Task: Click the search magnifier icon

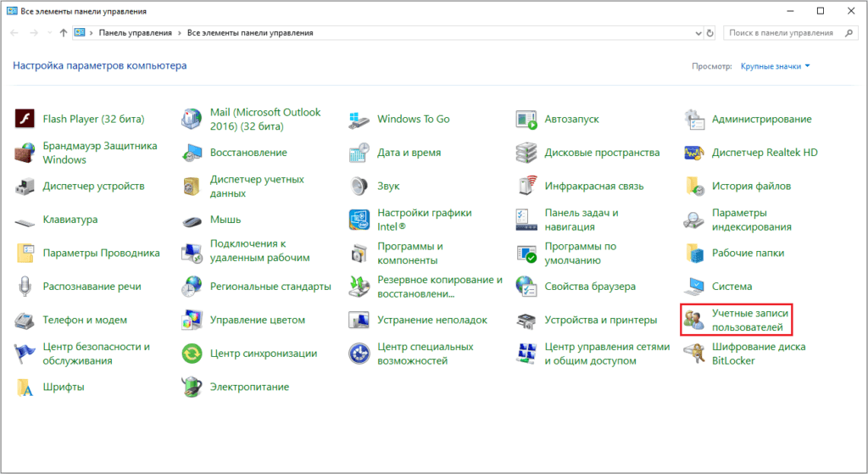Action: (849, 33)
